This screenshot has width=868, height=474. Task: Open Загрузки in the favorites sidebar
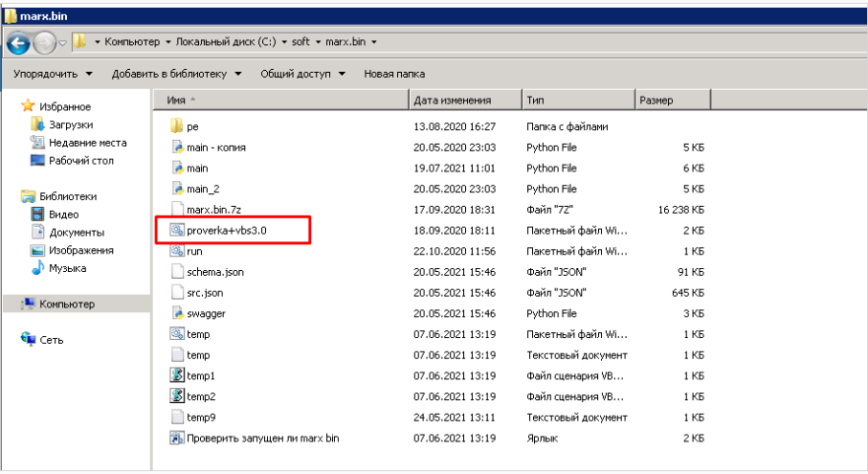pos(70,124)
